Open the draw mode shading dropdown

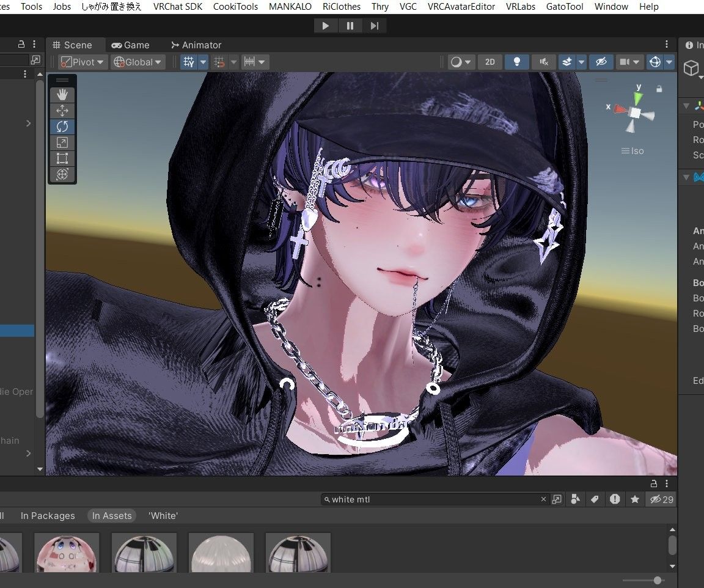[x=461, y=62]
